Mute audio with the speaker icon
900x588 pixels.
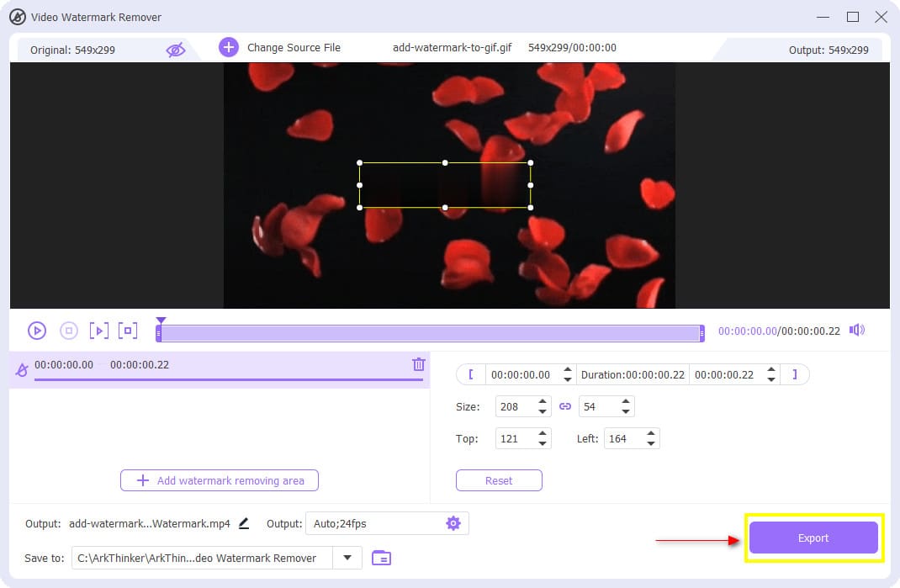tap(857, 331)
